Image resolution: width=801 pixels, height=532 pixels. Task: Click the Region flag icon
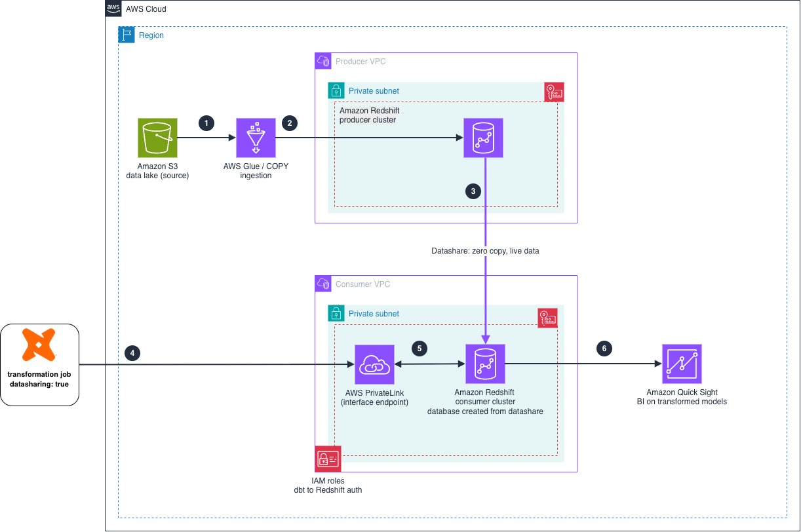(x=127, y=35)
